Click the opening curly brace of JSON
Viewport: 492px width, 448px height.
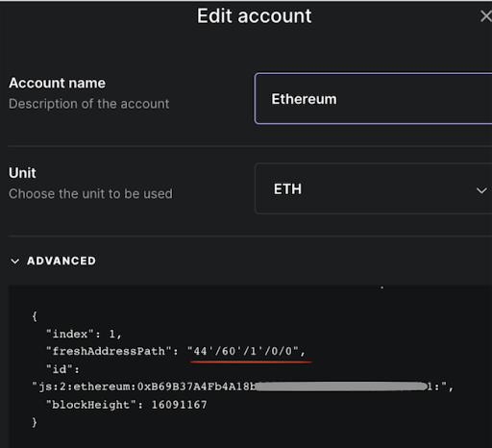coord(35,316)
